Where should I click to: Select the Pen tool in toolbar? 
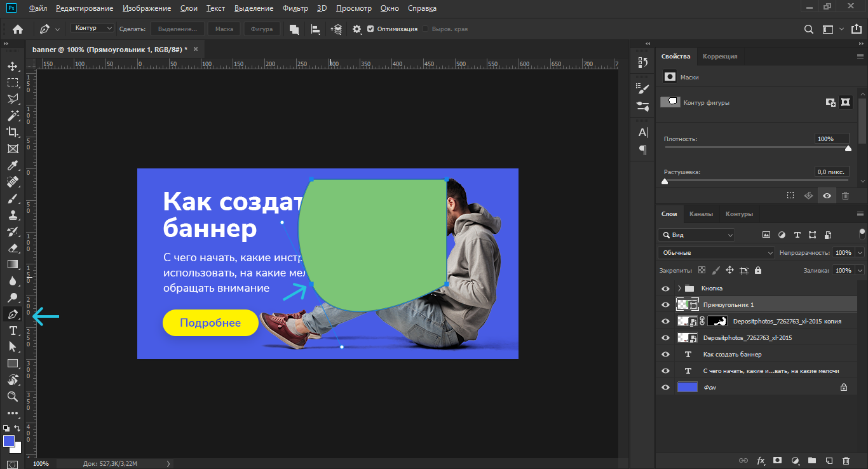pyautogui.click(x=13, y=315)
